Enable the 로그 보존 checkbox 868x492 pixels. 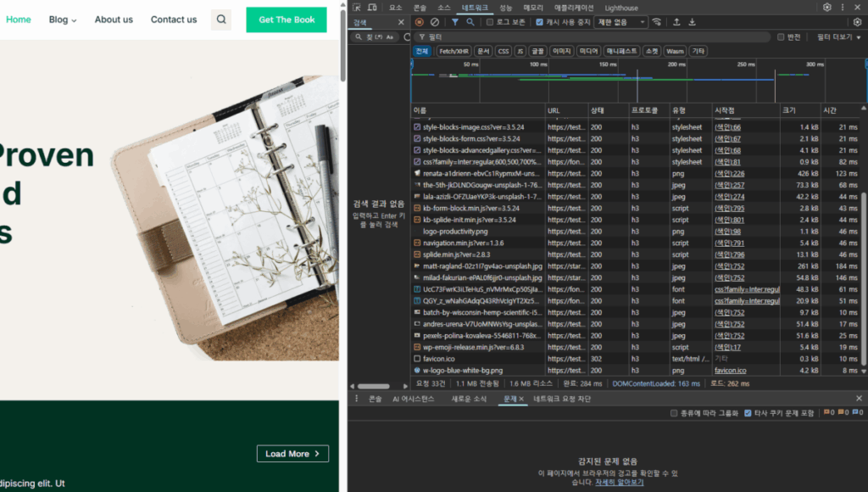[491, 22]
